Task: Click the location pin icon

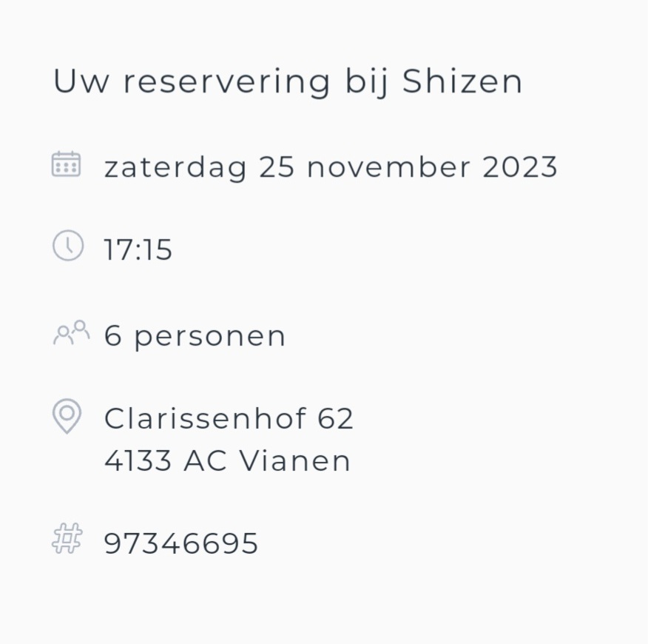Action: pos(67,415)
